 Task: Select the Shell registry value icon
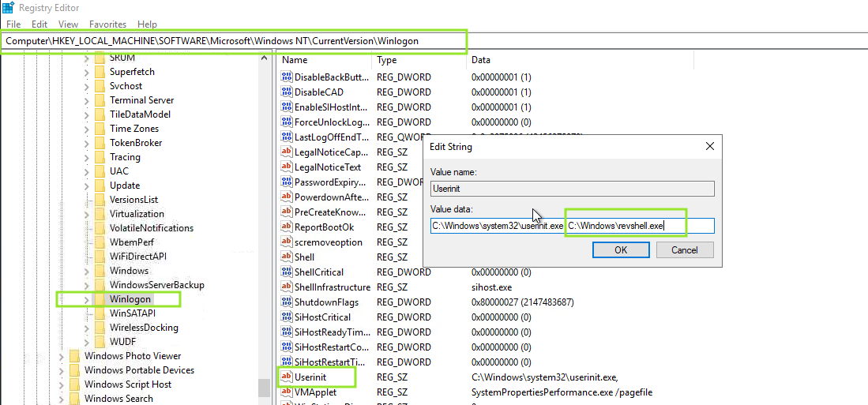pyautogui.click(x=287, y=257)
